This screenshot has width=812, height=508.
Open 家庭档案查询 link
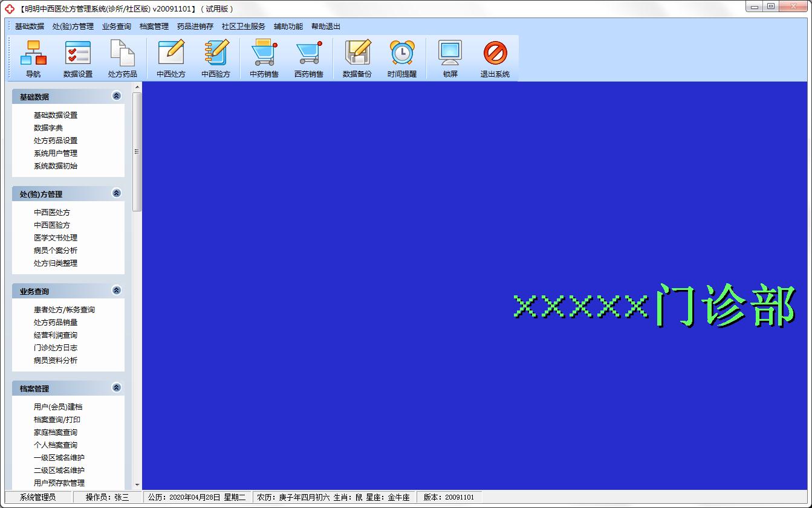click(56, 432)
